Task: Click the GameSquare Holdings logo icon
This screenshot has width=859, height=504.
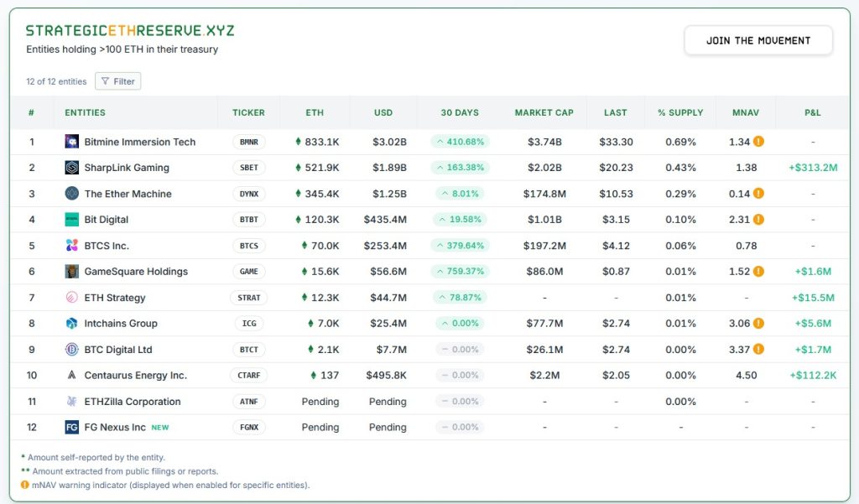Action: coord(72,272)
